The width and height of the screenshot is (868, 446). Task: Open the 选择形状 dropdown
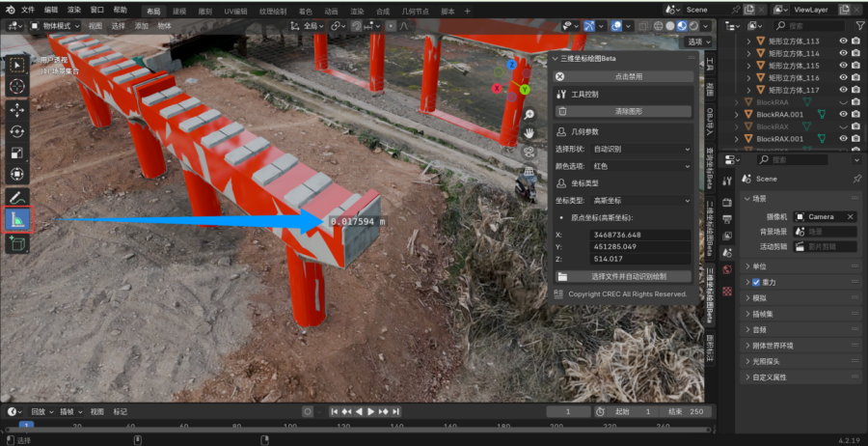643,150
